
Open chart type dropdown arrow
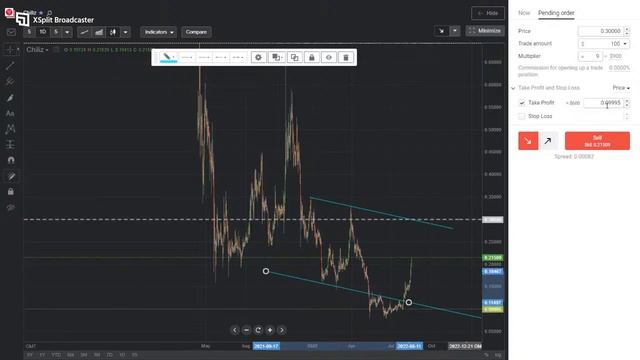pos(125,32)
